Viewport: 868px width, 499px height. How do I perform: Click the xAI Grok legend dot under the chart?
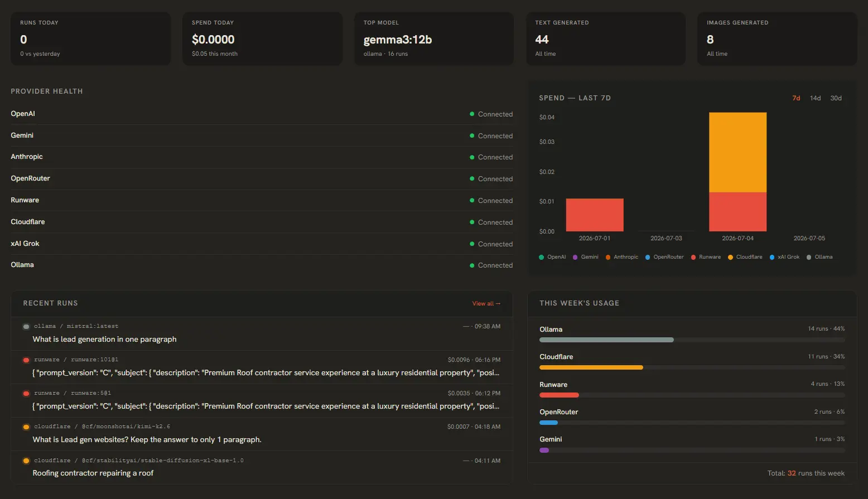click(772, 257)
